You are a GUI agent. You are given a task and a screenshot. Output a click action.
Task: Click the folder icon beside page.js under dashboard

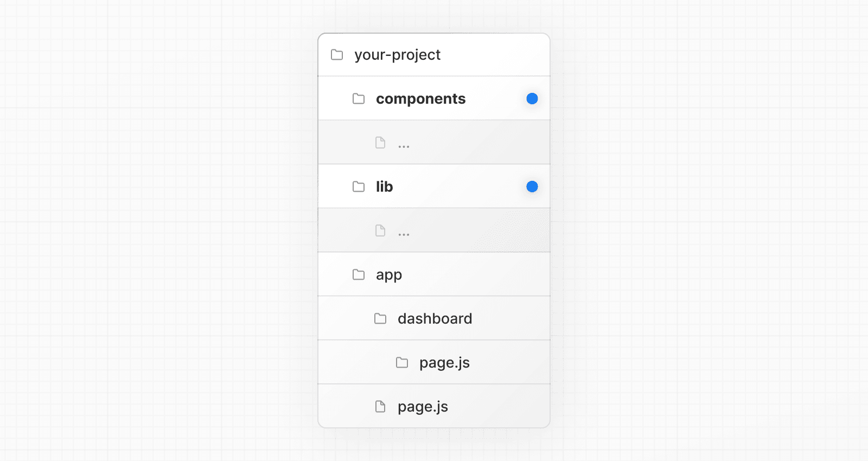click(402, 363)
